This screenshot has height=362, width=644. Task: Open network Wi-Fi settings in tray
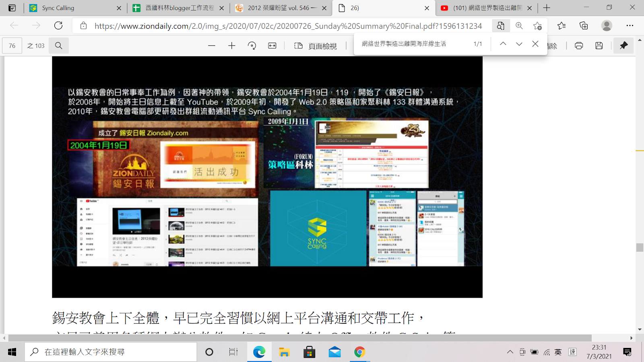pos(547,352)
